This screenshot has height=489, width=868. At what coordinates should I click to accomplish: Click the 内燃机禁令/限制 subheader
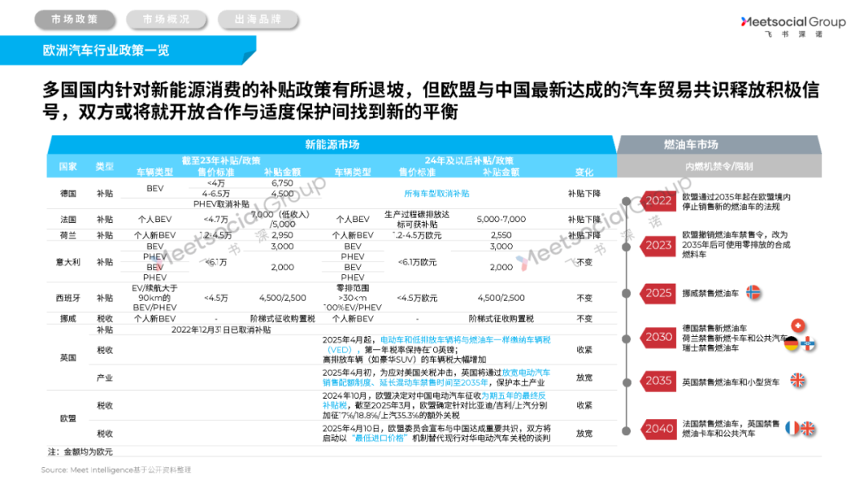click(x=719, y=166)
